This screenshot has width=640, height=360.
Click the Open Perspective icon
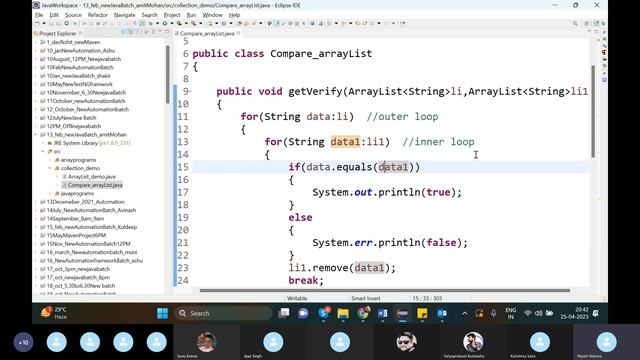[587, 23]
